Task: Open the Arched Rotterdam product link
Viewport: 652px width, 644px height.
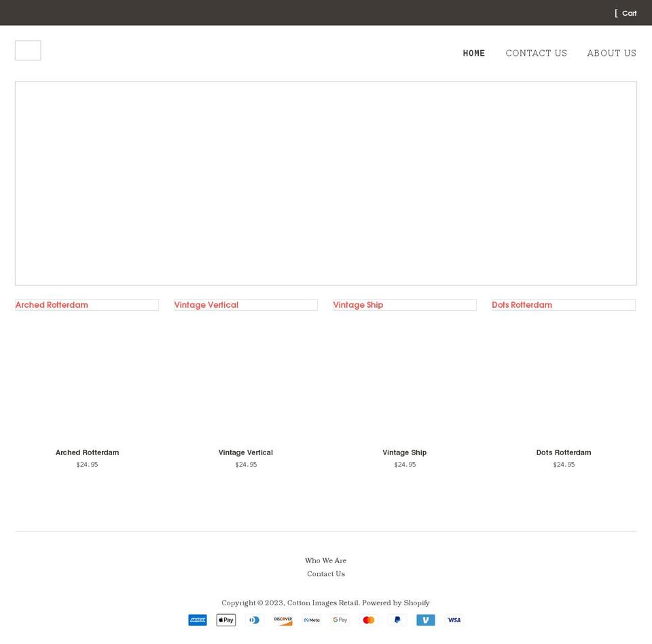Action: click(x=51, y=305)
